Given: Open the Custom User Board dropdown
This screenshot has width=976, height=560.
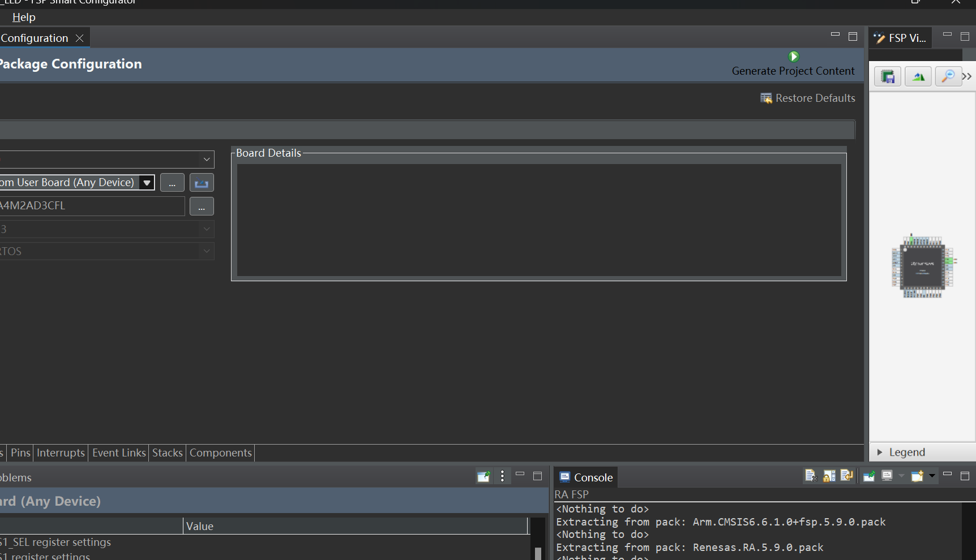Looking at the screenshot, I should pos(147,183).
